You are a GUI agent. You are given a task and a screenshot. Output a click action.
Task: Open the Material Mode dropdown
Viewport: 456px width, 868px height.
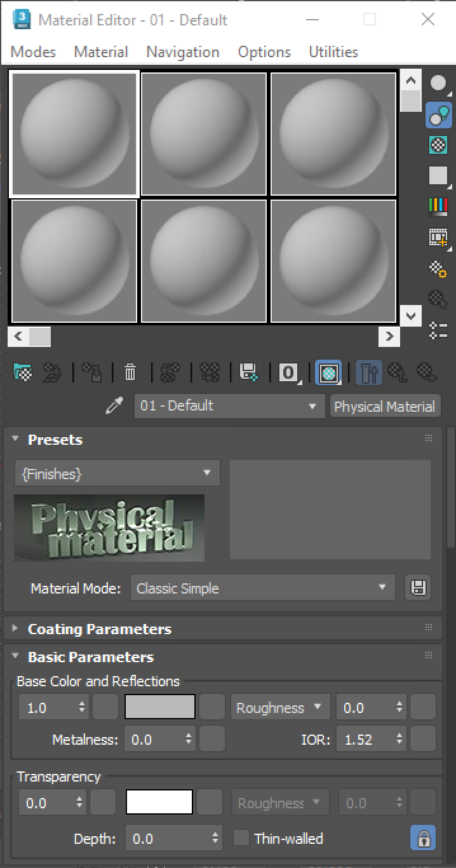coord(262,588)
